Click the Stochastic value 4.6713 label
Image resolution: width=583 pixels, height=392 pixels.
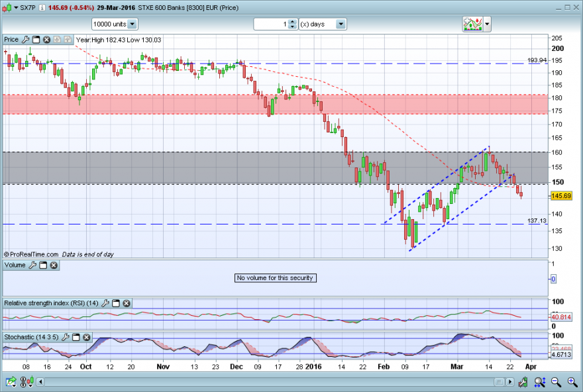[x=561, y=354]
